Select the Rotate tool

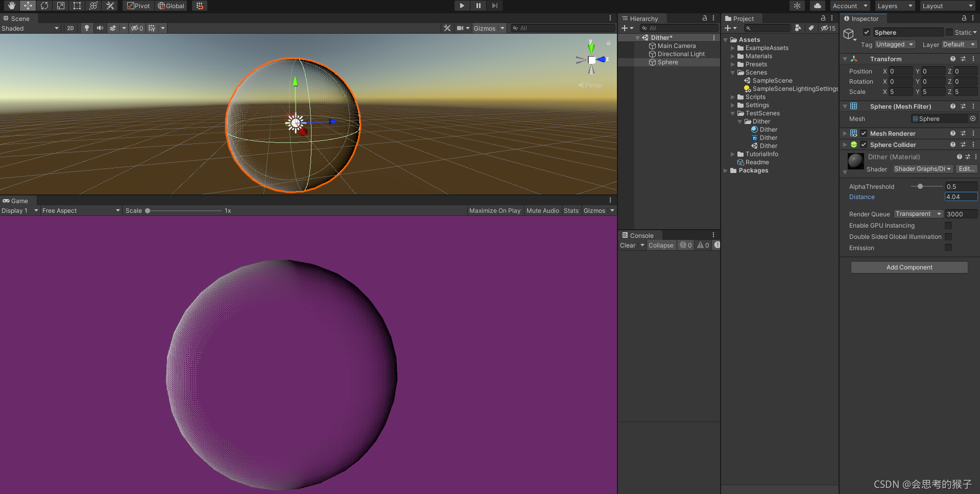coord(44,6)
